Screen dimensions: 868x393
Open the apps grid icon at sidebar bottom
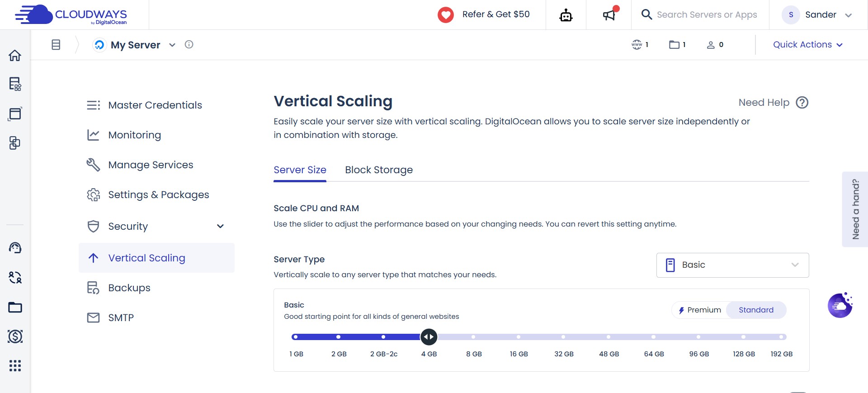pos(15,366)
